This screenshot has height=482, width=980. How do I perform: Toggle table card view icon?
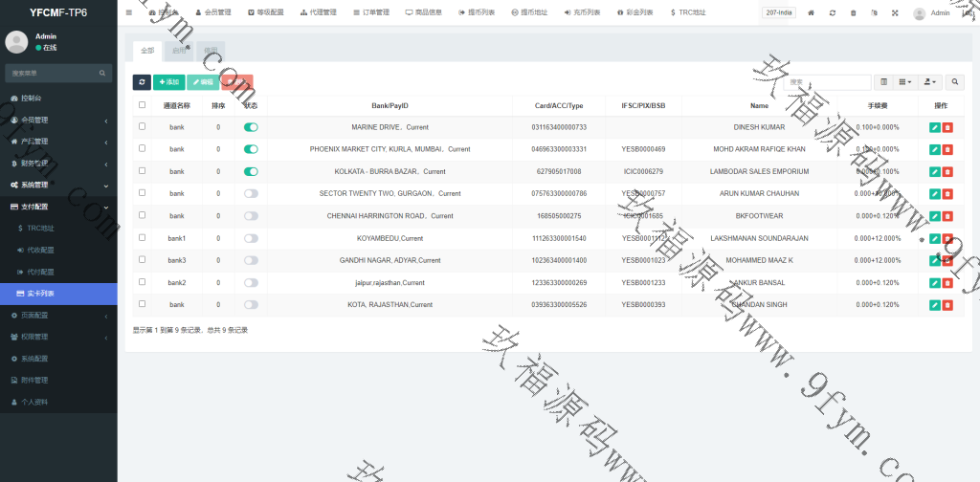[883, 83]
